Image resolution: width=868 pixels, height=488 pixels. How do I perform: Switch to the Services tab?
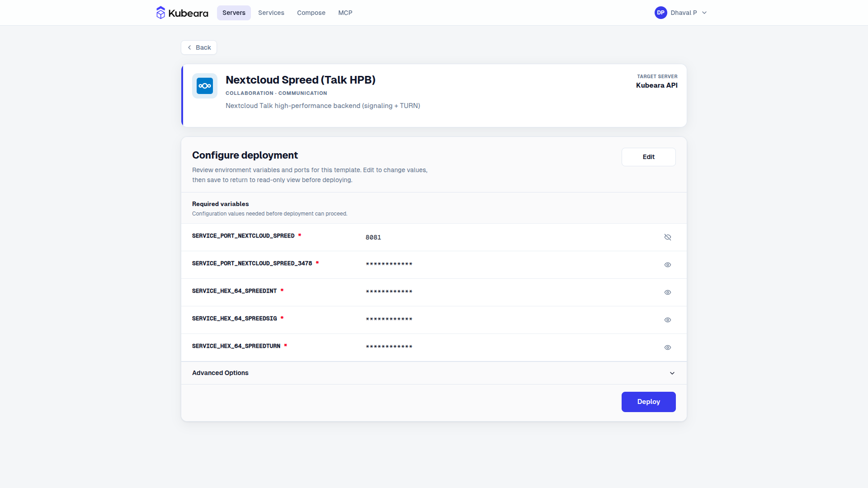[x=271, y=13]
